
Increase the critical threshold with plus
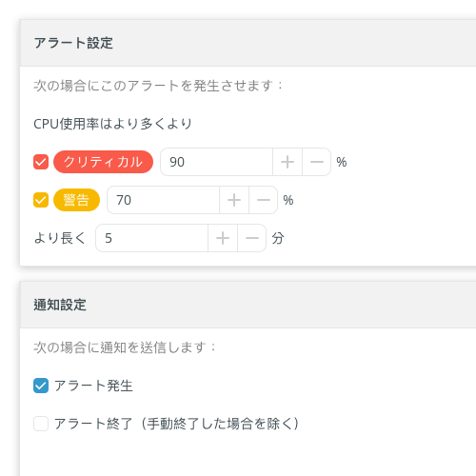(288, 162)
